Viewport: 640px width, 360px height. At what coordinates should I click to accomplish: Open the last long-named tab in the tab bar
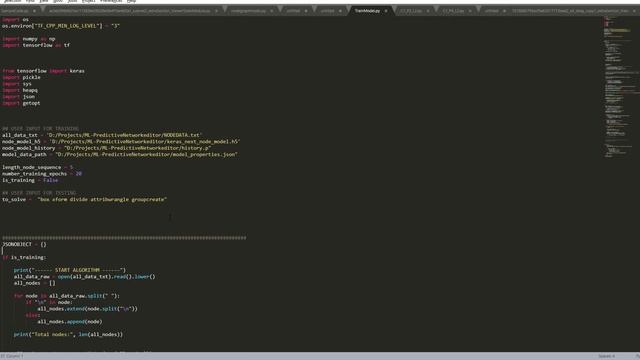pos(570,11)
